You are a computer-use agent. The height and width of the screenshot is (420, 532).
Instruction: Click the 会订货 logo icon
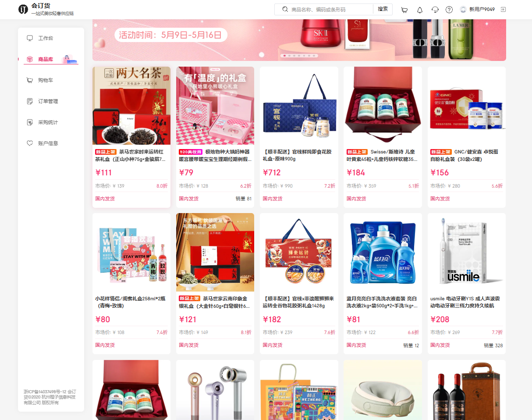pos(23,10)
